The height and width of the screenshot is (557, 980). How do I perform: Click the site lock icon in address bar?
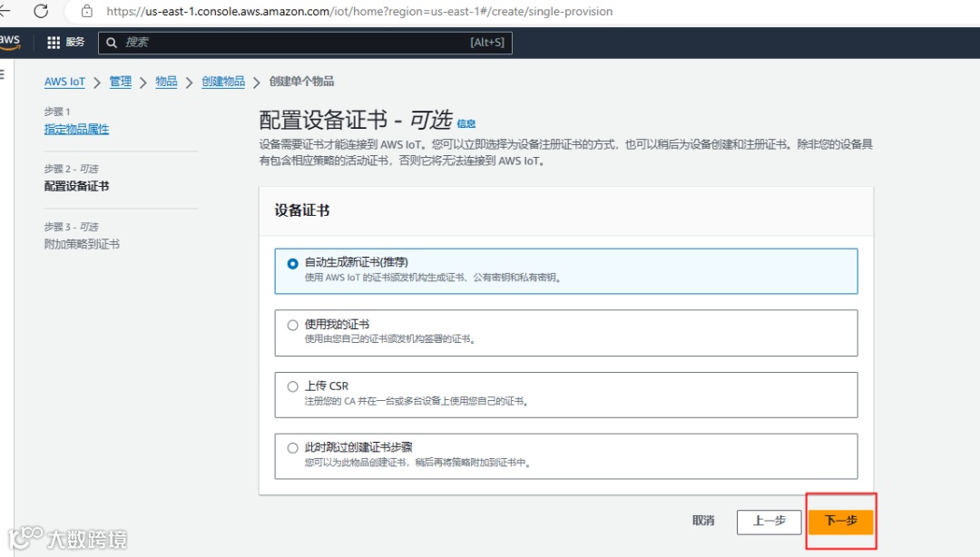tap(87, 11)
